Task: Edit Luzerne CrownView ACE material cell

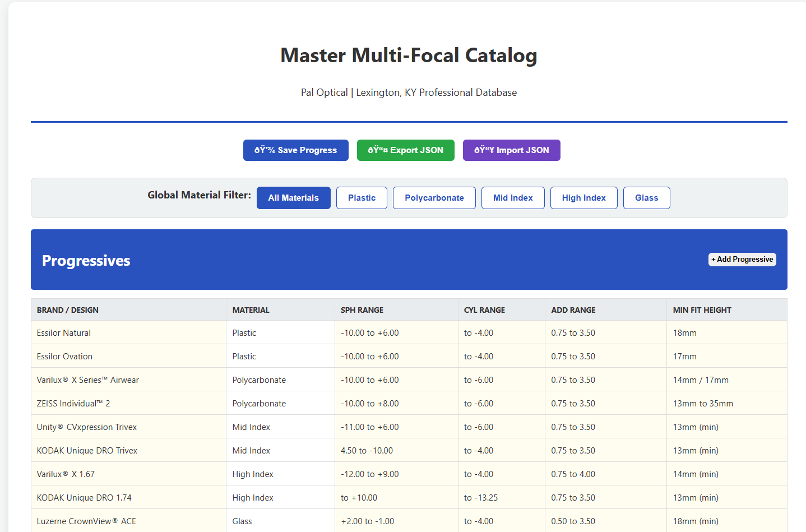Action: 242,521
